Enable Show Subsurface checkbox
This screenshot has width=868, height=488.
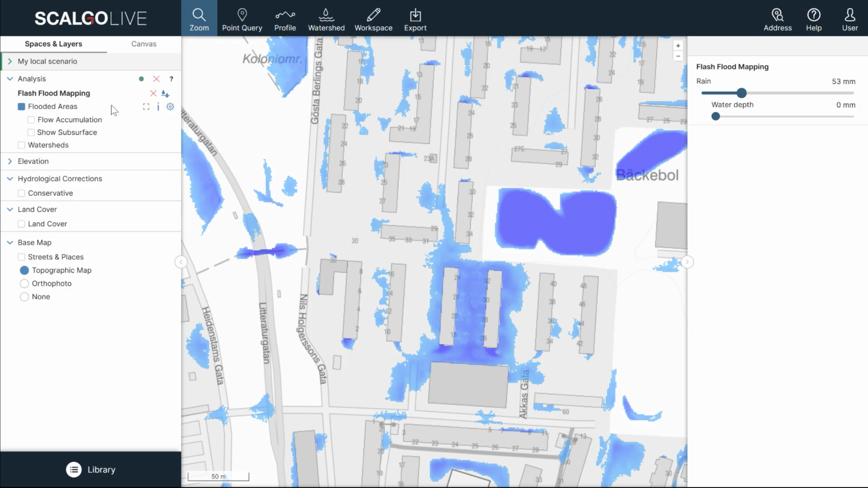point(31,132)
